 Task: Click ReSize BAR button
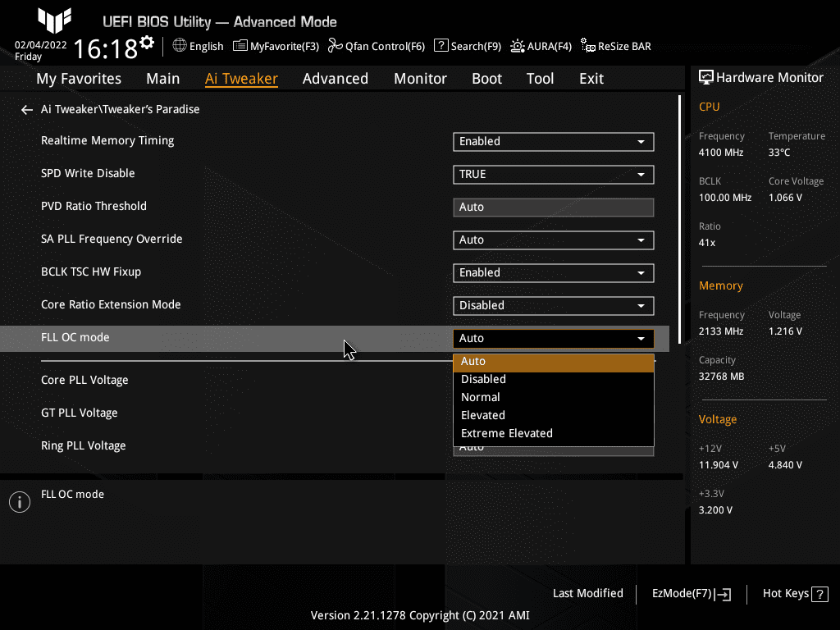pos(616,46)
